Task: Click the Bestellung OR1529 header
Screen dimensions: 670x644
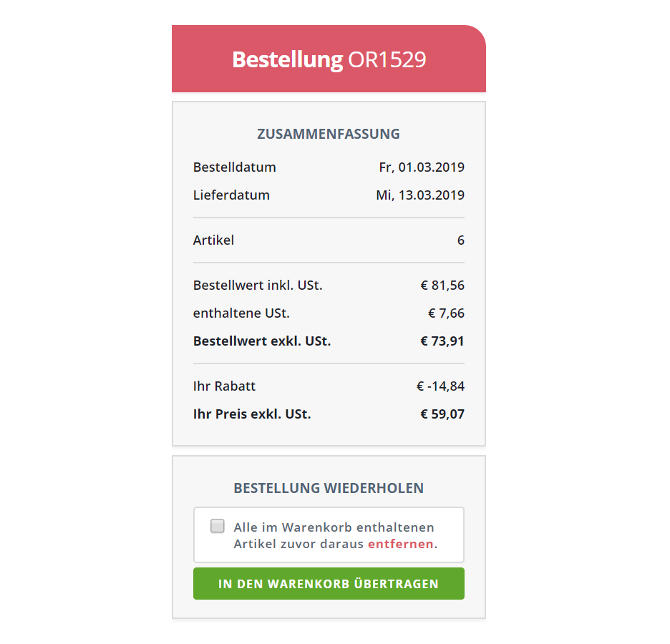Action: click(329, 59)
